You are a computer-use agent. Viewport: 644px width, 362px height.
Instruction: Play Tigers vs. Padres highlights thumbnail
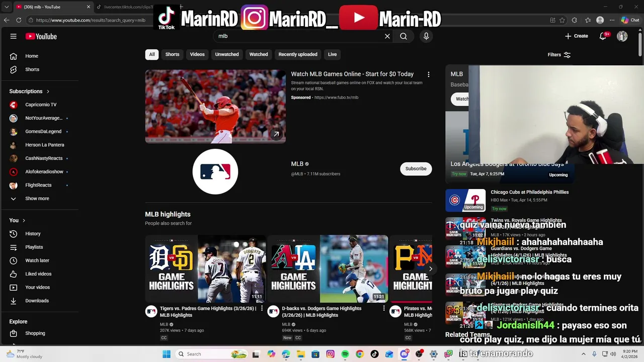(x=206, y=269)
